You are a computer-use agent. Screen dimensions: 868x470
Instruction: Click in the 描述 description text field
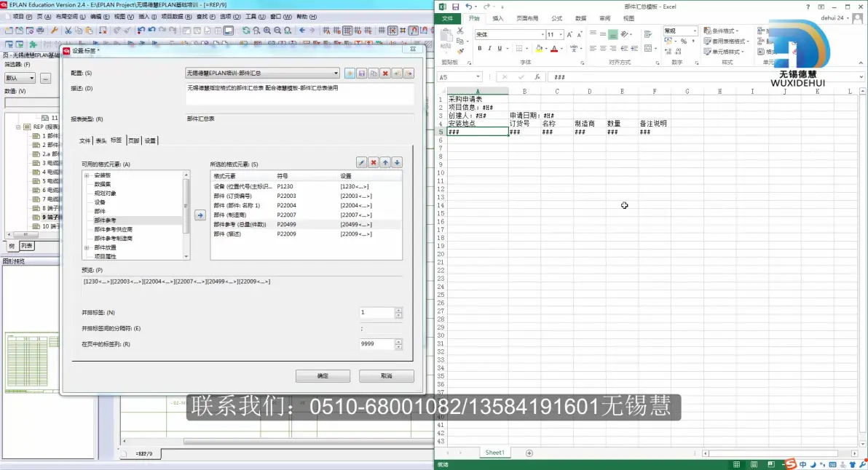[x=299, y=94]
